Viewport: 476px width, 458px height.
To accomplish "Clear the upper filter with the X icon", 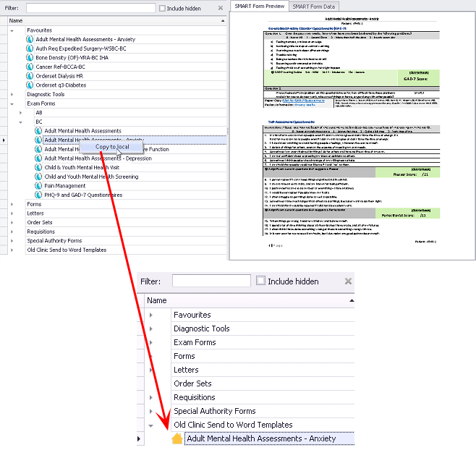I will [221, 8].
